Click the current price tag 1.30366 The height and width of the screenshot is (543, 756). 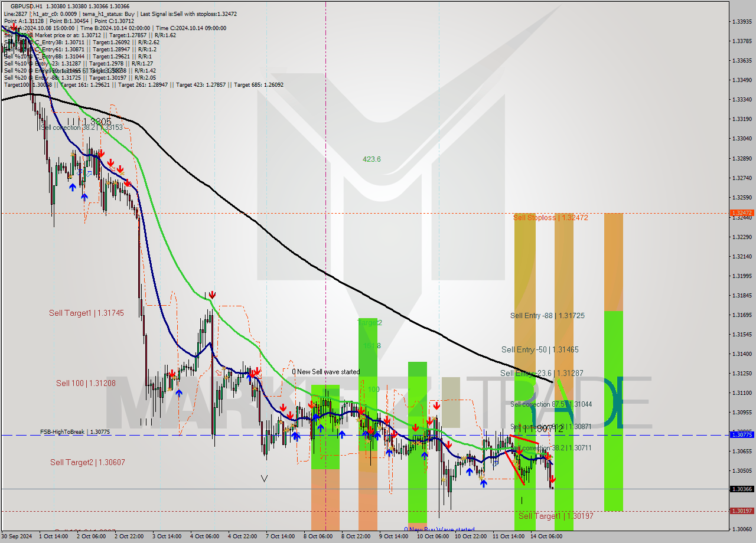[742, 489]
